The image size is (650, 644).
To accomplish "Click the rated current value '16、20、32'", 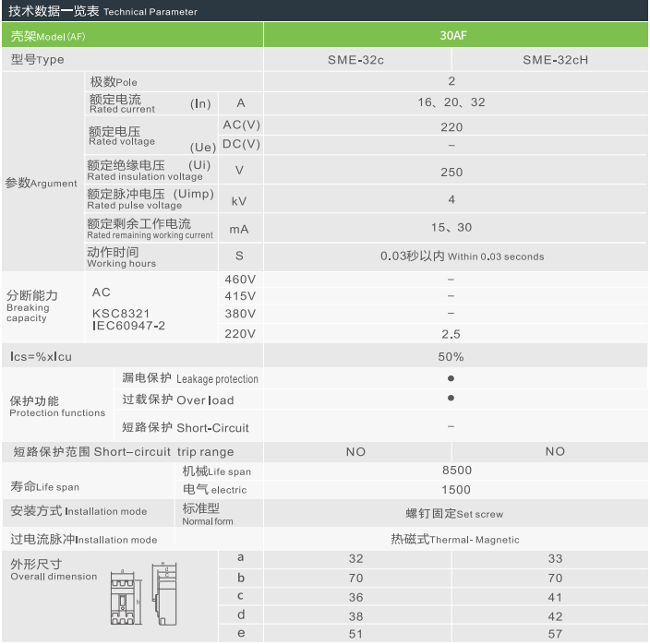I will 451,102.
